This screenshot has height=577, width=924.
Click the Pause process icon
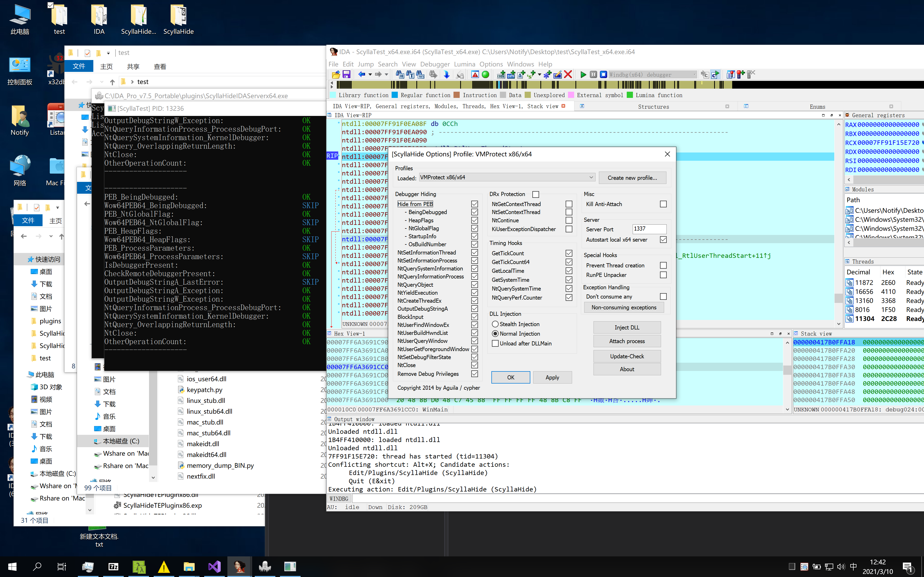click(x=593, y=74)
